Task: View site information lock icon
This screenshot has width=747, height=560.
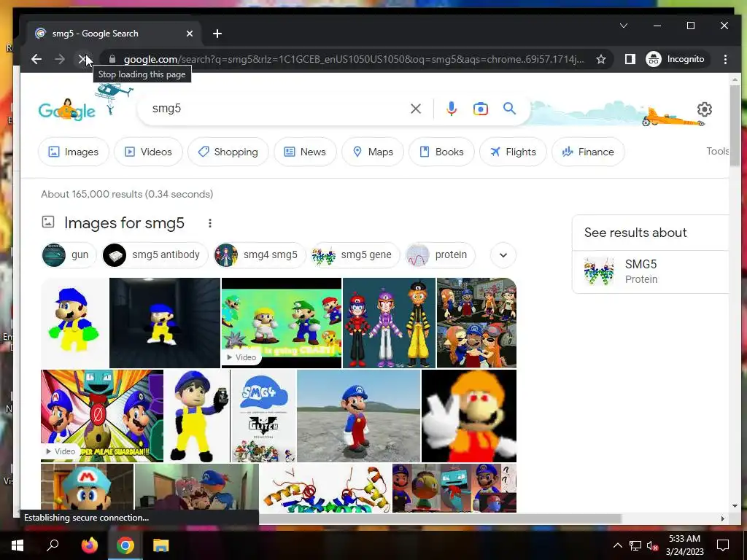Action: click(112, 59)
